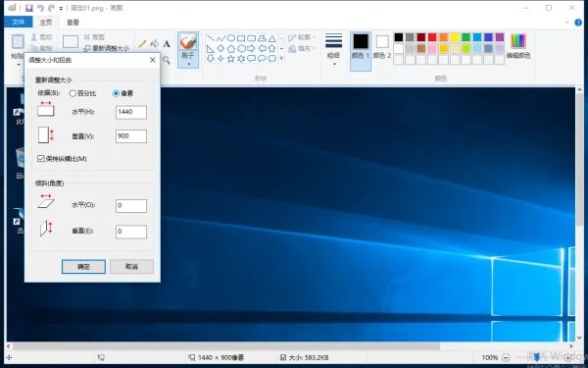Switch to the 查看 (View) tab

[73, 23]
